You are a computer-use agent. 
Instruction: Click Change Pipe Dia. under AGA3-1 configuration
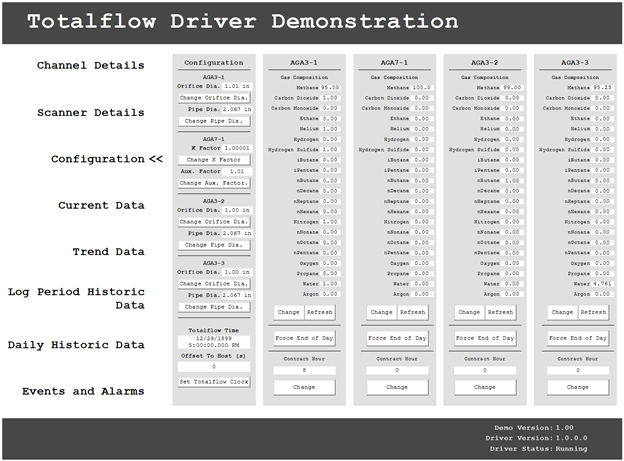(x=214, y=121)
